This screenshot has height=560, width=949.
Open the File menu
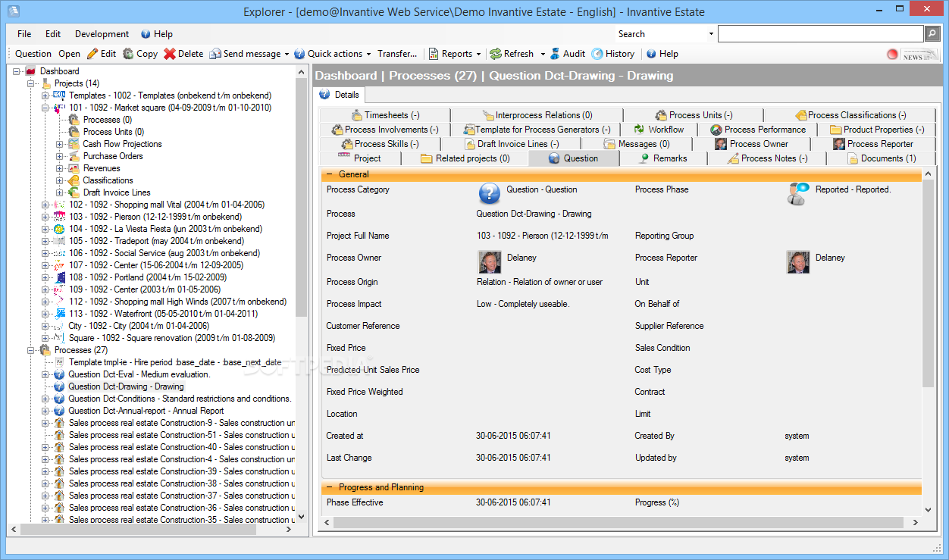click(x=24, y=34)
